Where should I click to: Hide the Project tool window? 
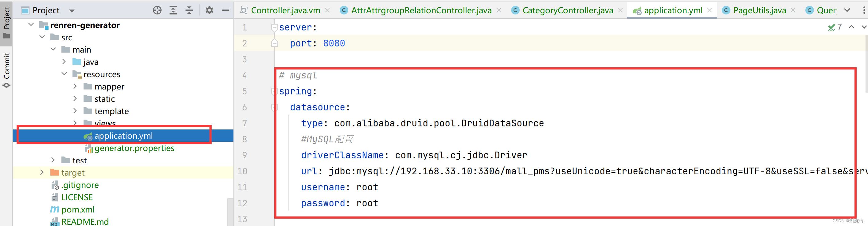click(x=225, y=10)
